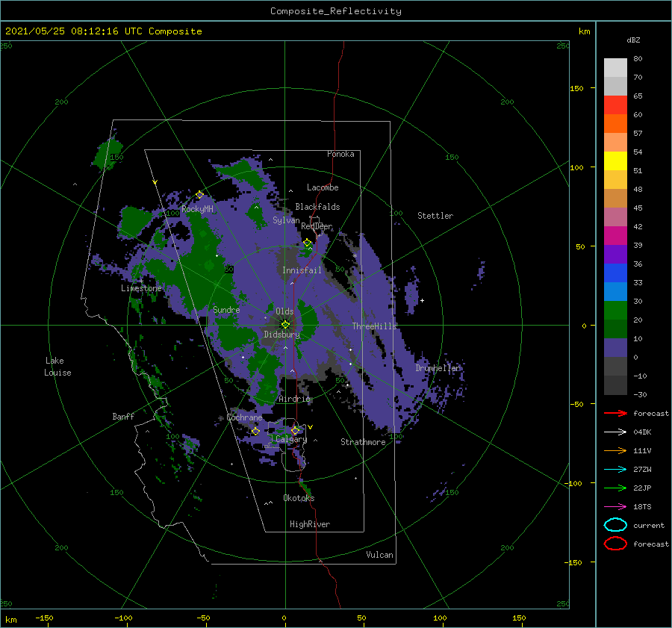Viewport: 672px width, 628px height.
Task: Click the yellow diamond marker above Calgary label
Action: [x=295, y=430]
